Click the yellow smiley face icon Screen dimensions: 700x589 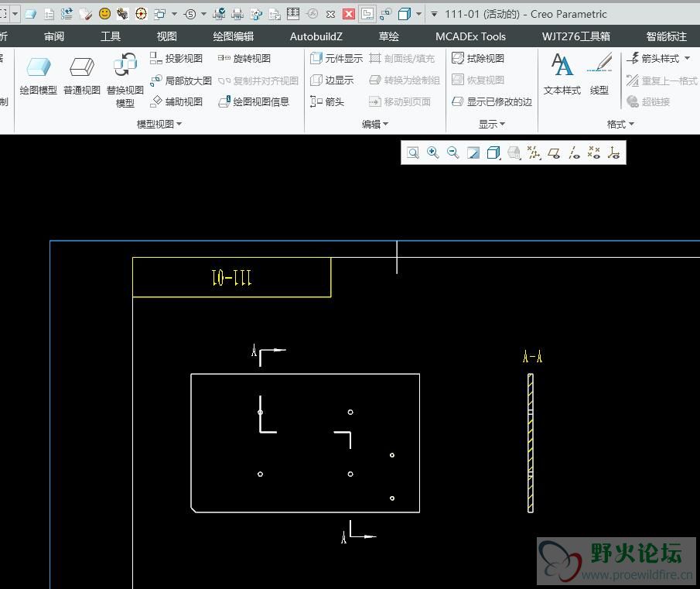[x=104, y=14]
